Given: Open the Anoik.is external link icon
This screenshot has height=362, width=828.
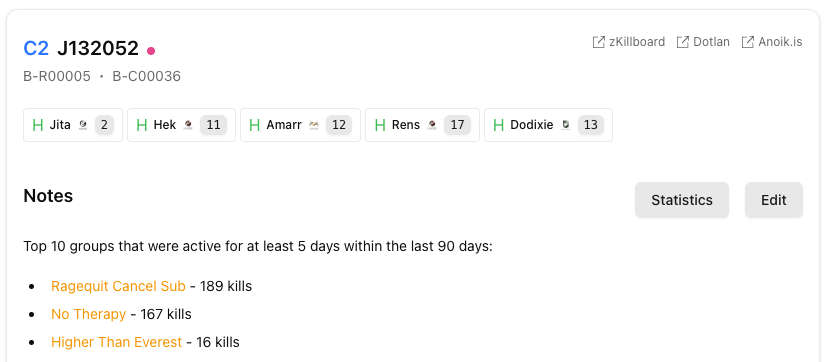Looking at the screenshot, I should [x=748, y=42].
